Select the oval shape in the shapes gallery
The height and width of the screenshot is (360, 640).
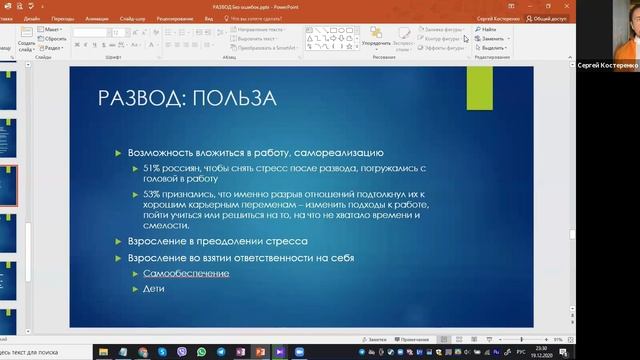342,30
